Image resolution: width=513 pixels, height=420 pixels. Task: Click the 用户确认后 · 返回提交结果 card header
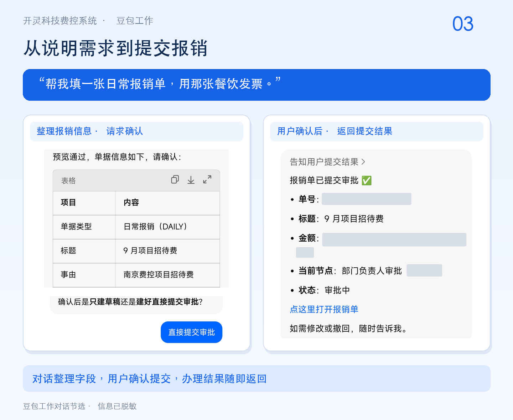click(377, 131)
